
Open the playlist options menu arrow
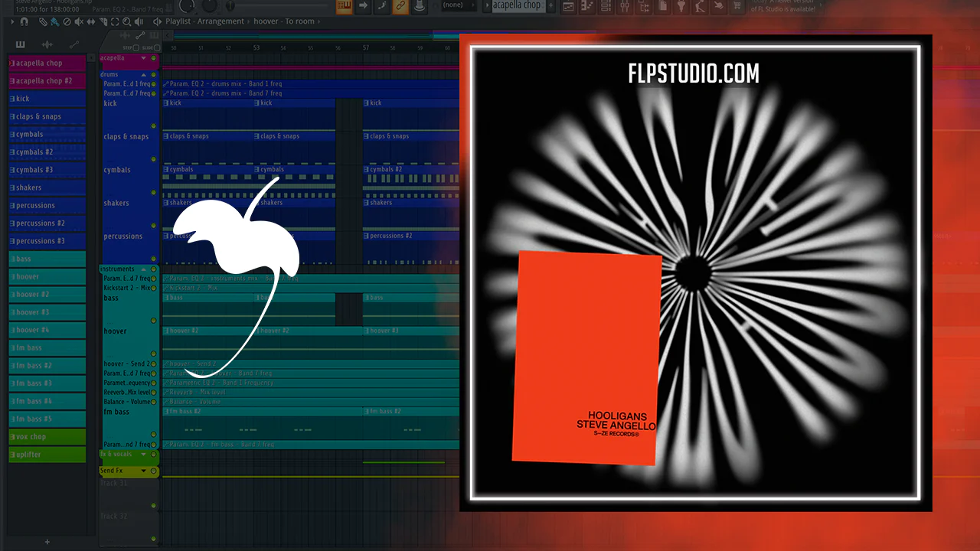point(12,21)
